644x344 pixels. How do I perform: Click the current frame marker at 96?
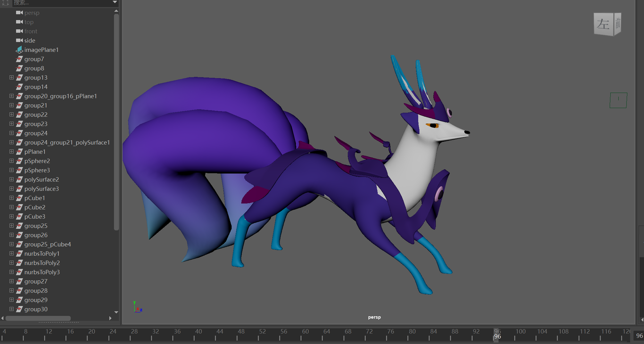496,336
